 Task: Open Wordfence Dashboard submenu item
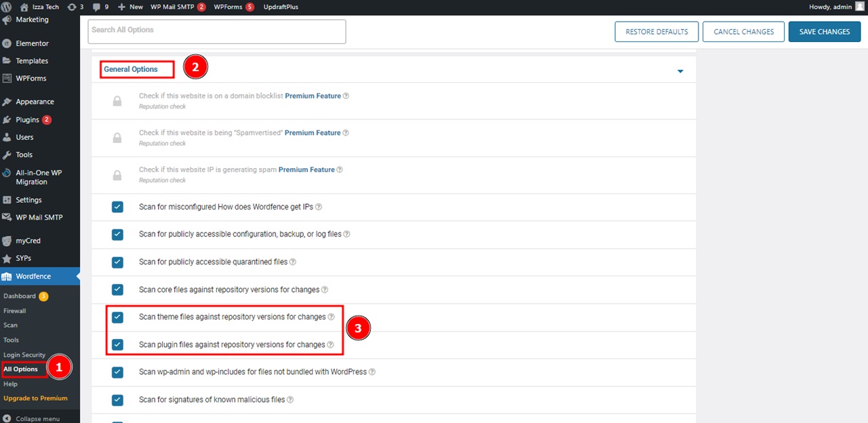click(x=20, y=296)
